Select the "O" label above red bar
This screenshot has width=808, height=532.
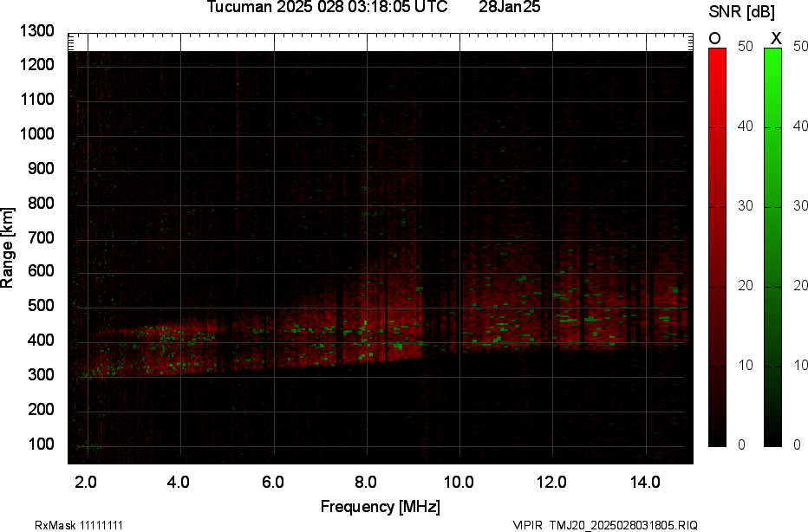[x=715, y=38]
